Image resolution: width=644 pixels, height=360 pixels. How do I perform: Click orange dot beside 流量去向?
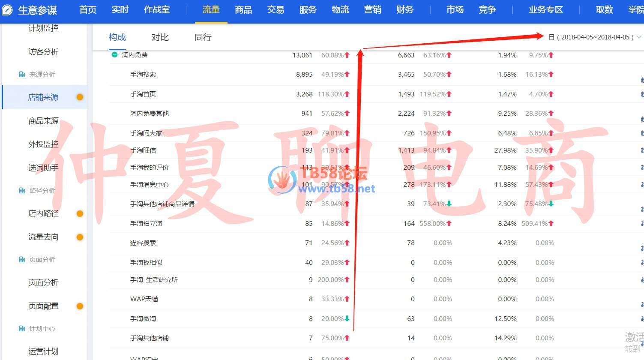click(x=80, y=237)
